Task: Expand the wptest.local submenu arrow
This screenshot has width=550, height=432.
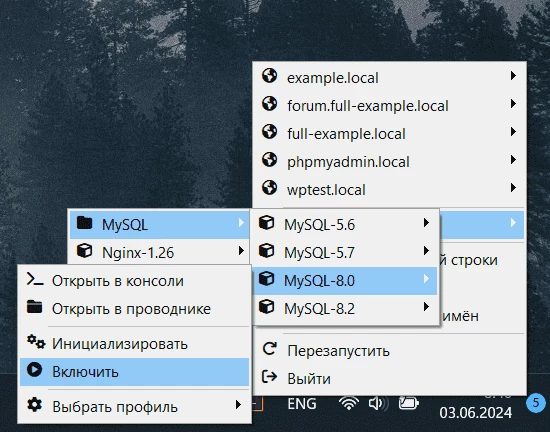Action: pos(513,188)
